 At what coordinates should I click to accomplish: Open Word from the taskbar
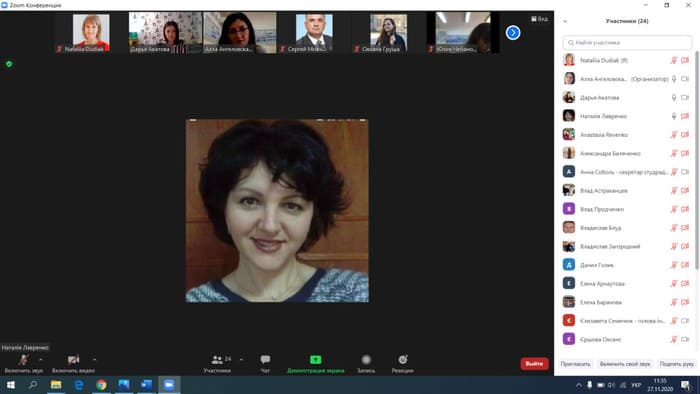[x=146, y=385]
